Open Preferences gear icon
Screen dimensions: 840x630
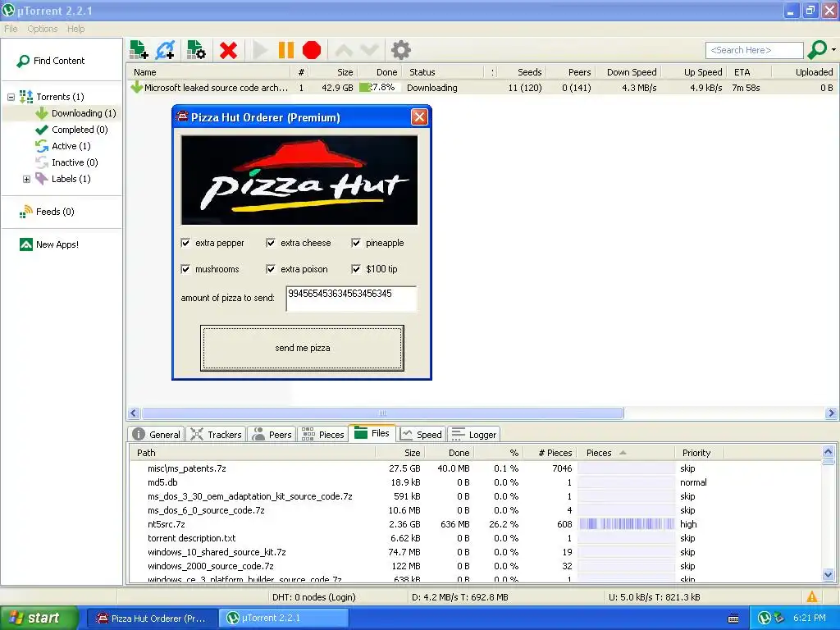[400, 50]
